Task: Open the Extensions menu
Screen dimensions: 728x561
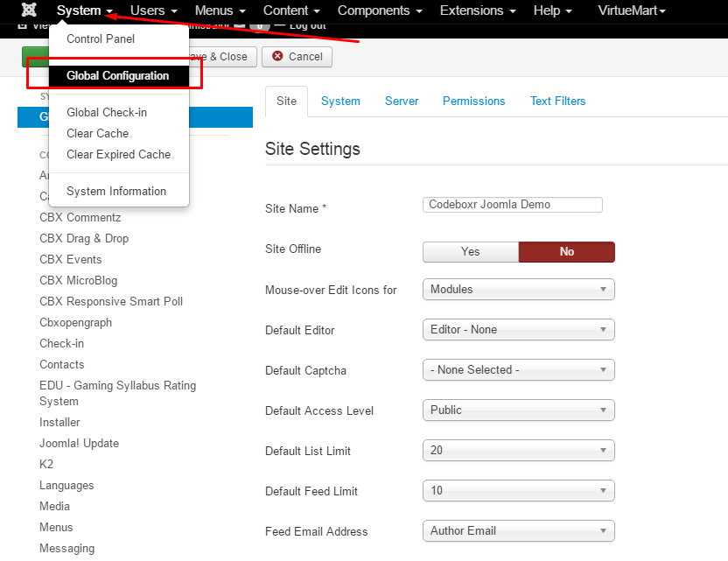Action: (478, 11)
